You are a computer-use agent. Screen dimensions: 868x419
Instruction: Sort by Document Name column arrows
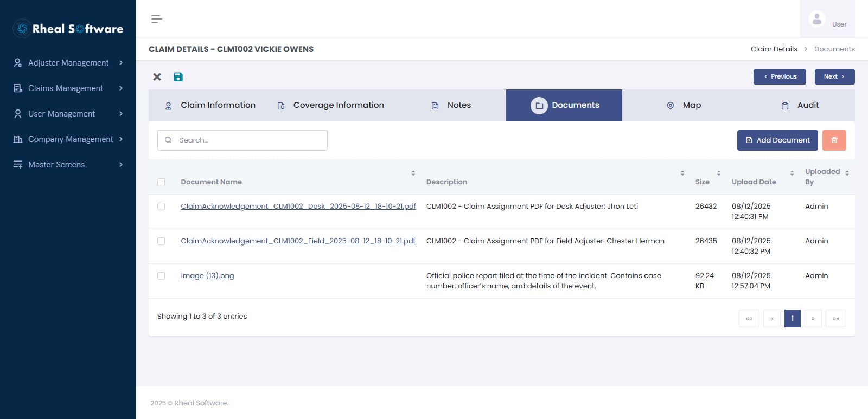coord(413,173)
